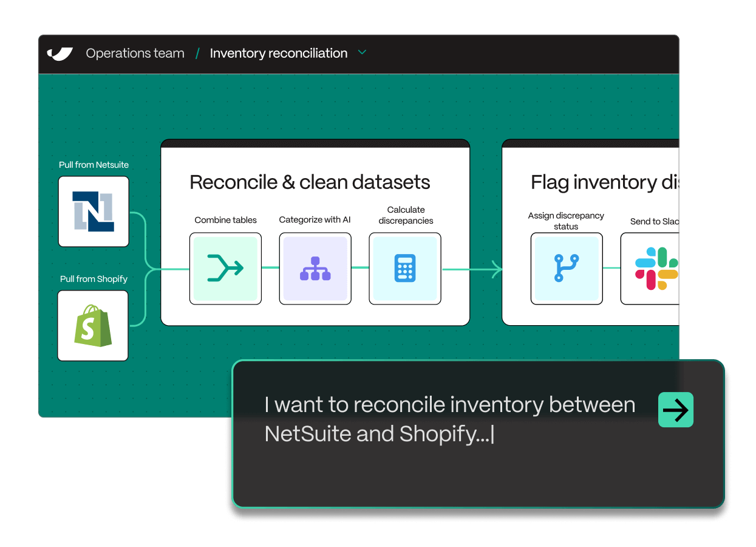This screenshot has height=547, width=756.
Task: Click the Pull from Netsuite label
Action: coord(94,165)
